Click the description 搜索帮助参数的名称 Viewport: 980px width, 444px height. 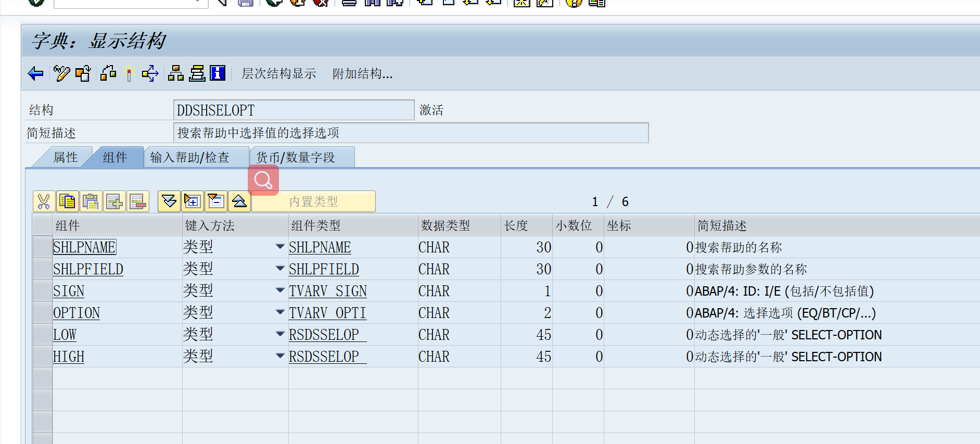pos(750,269)
